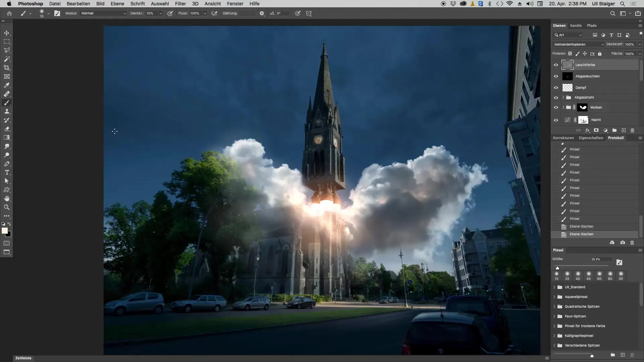Switch to the Pfade tab
This screenshot has height=362, width=644.
(592, 25)
